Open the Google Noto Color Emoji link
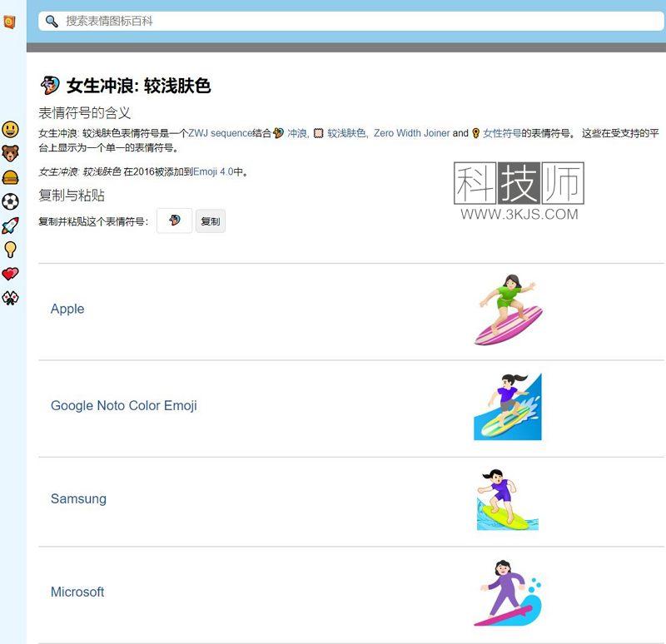This screenshot has width=666, height=644. pyautogui.click(x=123, y=405)
